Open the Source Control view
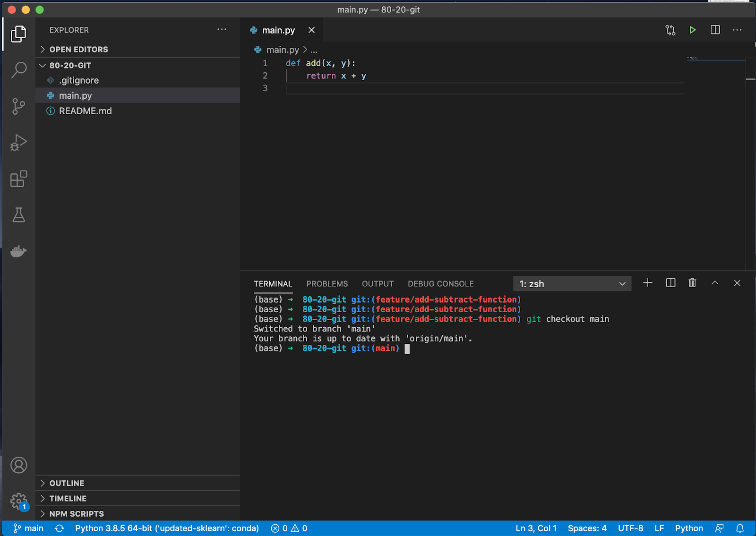 coord(18,106)
